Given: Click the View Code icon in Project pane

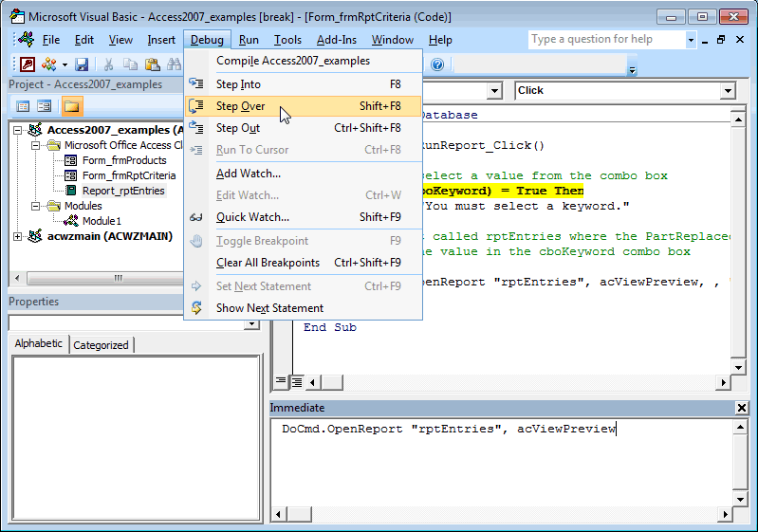Looking at the screenshot, I should click(x=23, y=106).
